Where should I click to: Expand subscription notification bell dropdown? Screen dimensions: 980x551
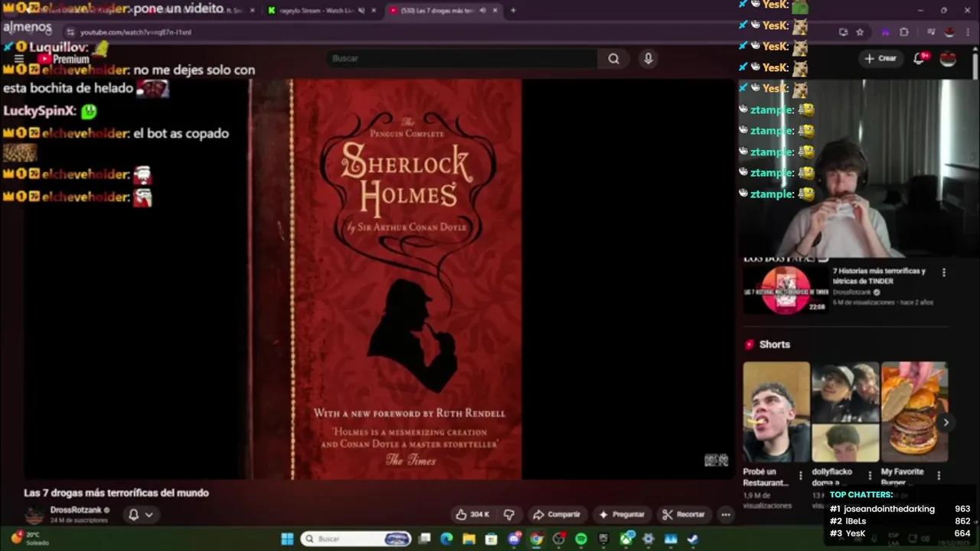(140, 514)
